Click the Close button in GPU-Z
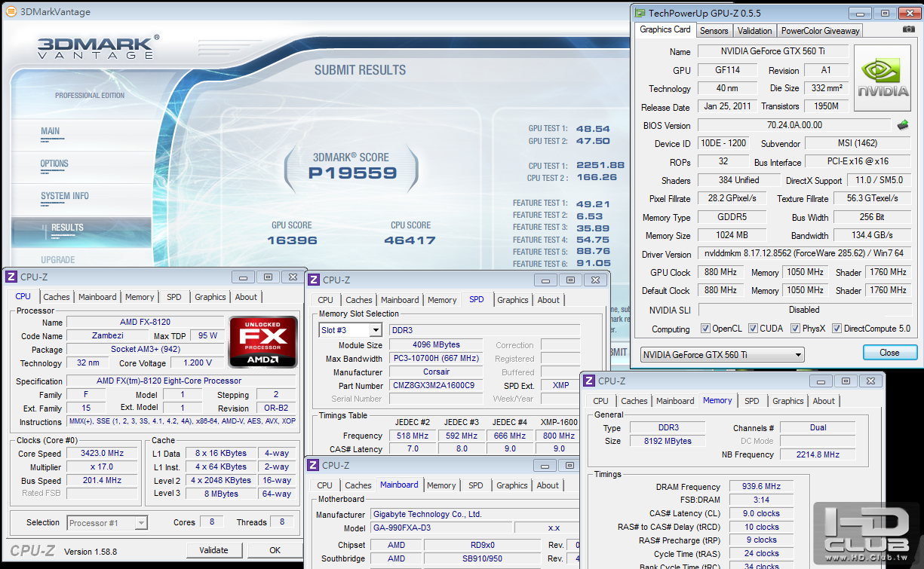 coord(889,353)
